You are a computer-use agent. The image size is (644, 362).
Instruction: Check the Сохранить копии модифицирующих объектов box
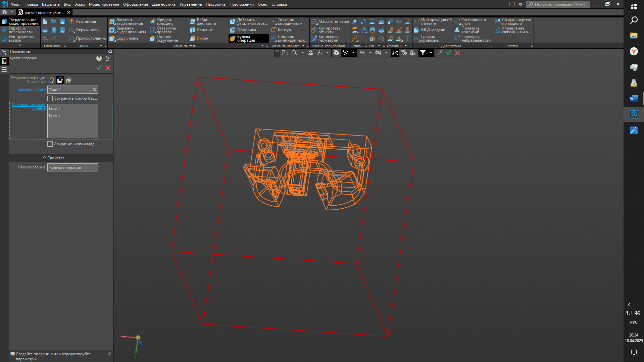point(50,144)
